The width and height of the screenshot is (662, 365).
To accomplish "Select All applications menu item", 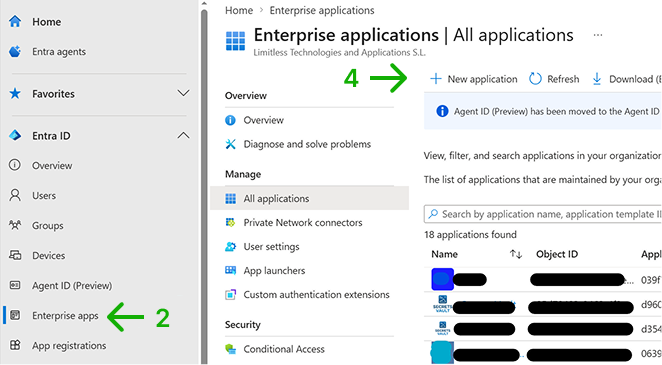I will (309, 198).
